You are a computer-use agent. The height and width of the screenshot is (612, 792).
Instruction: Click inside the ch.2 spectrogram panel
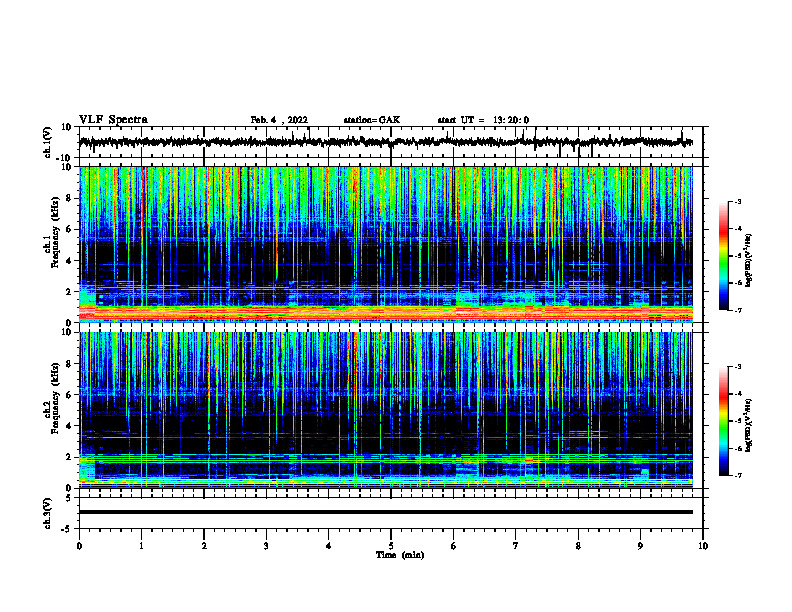click(x=386, y=410)
